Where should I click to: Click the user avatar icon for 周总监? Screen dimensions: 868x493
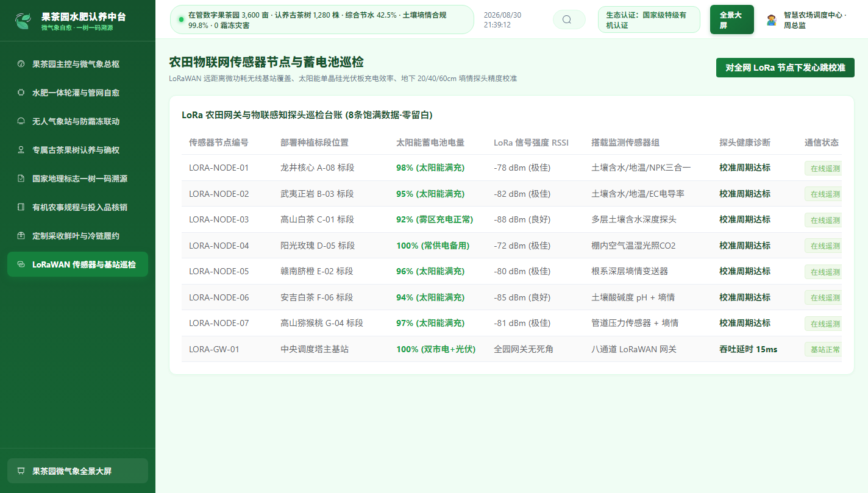(x=771, y=20)
